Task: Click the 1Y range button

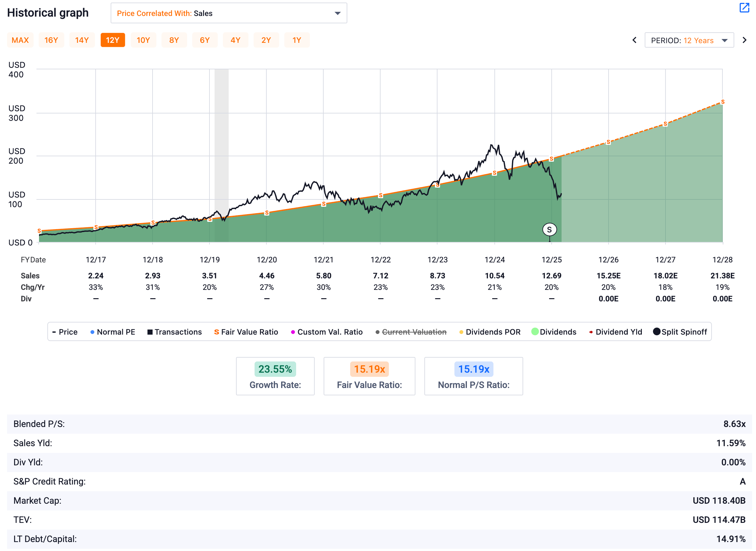Action: coord(297,40)
